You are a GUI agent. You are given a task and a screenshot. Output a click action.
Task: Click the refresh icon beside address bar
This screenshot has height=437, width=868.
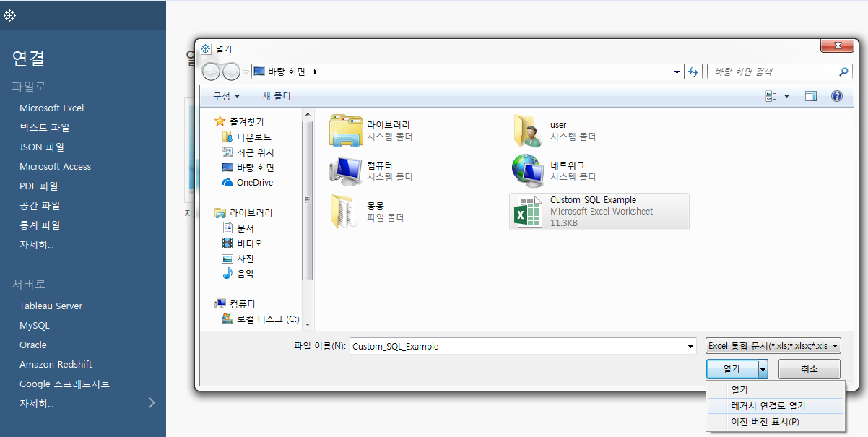point(694,72)
